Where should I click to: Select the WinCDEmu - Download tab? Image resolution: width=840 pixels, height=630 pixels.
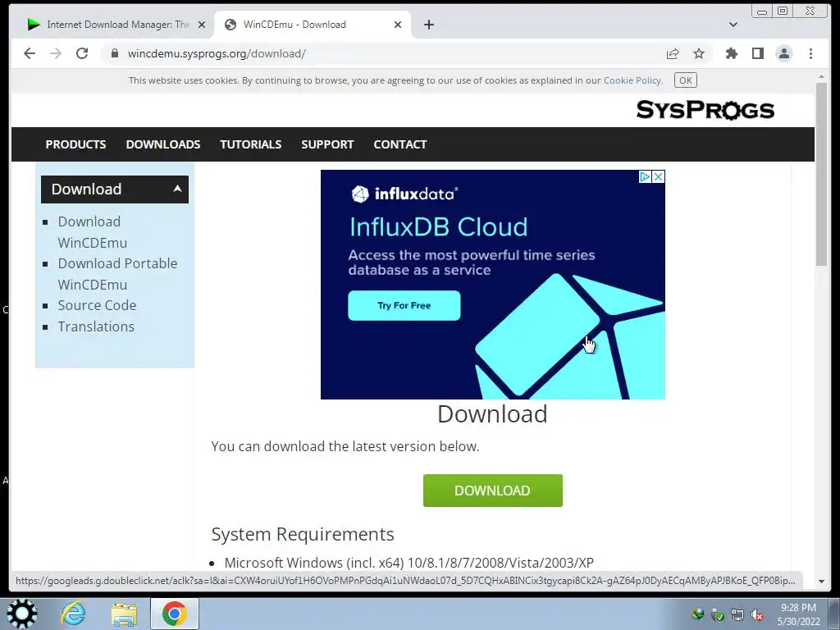point(313,25)
